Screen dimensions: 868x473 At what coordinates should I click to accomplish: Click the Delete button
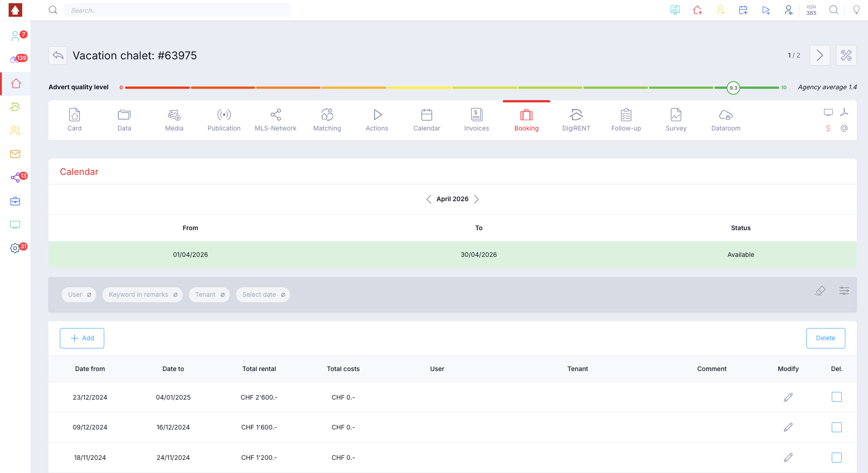[x=825, y=338]
